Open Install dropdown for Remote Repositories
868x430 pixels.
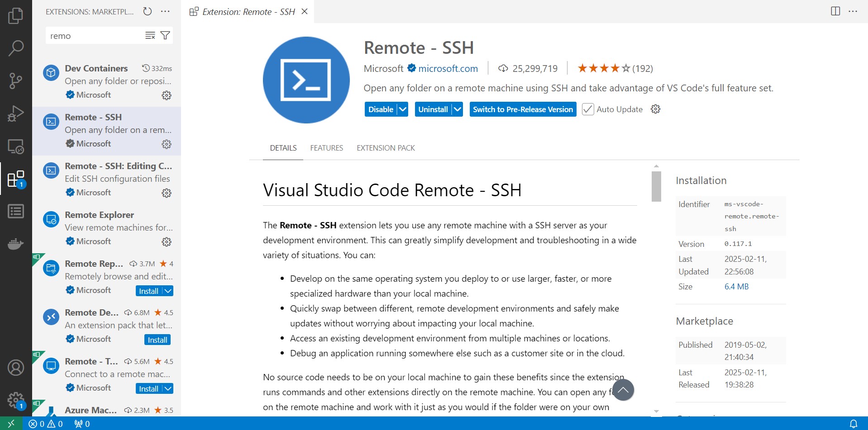(168, 291)
